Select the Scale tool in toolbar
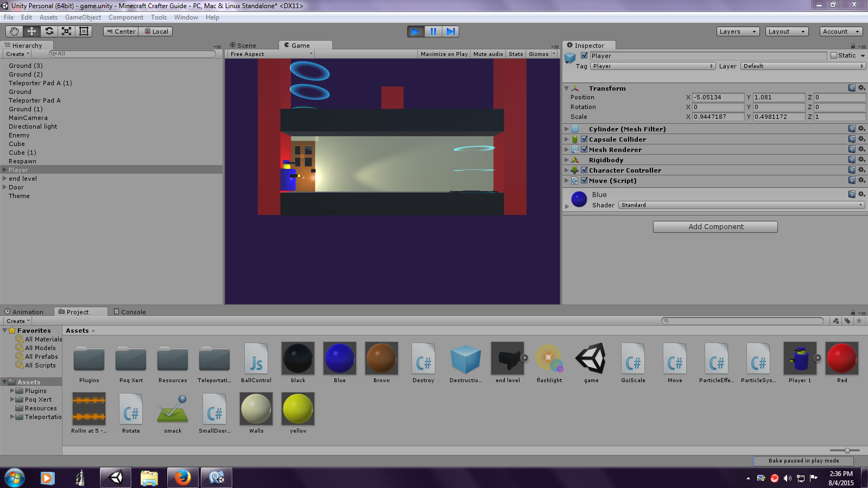 coord(66,31)
